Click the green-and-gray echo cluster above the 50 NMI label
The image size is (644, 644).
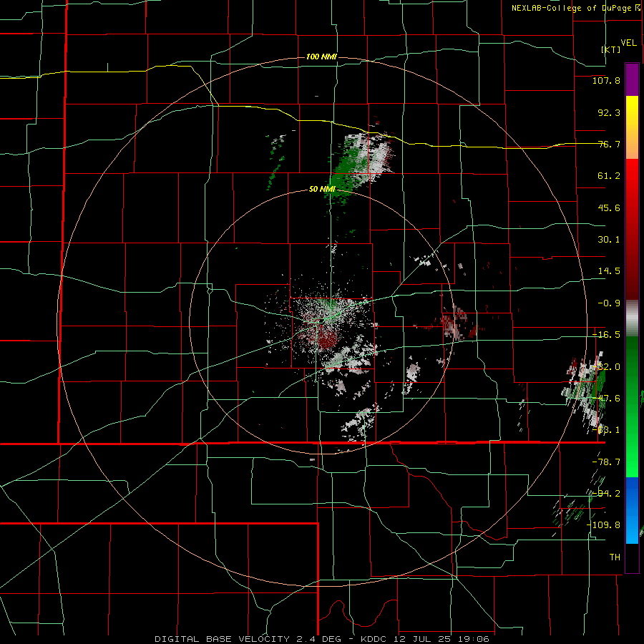[x=360, y=165]
